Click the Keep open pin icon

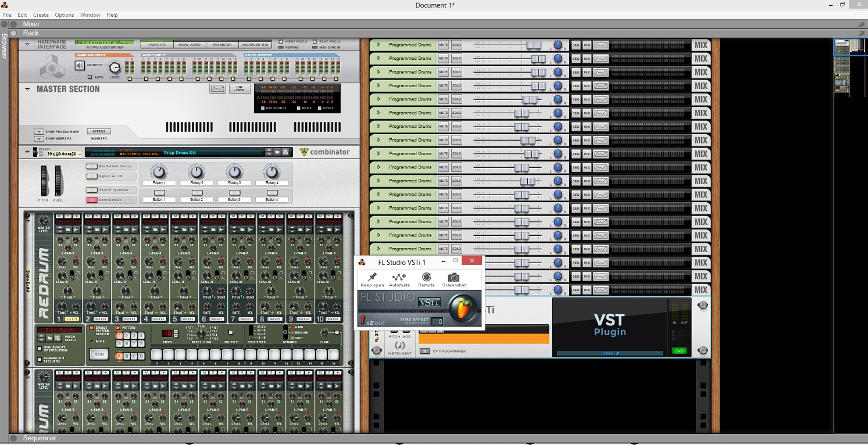[x=372, y=277]
